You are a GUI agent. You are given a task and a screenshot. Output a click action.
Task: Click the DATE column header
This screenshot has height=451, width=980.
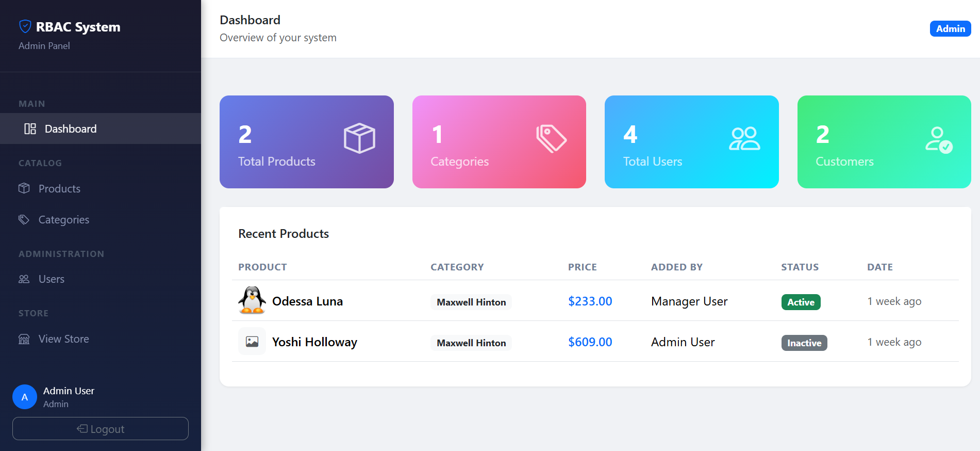(x=880, y=267)
